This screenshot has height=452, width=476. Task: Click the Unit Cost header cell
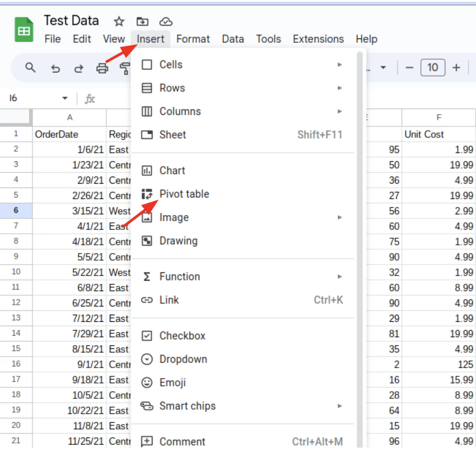(439, 134)
